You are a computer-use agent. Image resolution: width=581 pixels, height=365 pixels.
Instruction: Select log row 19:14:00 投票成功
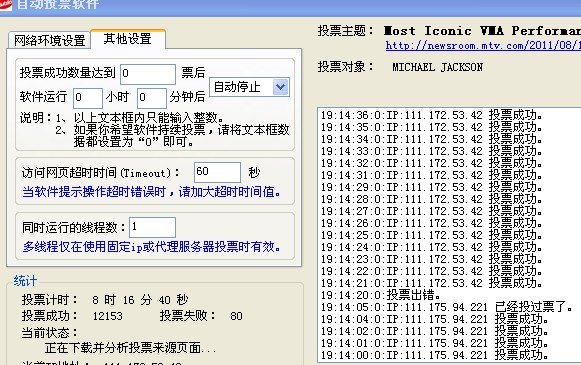pyautogui.click(x=435, y=355)
